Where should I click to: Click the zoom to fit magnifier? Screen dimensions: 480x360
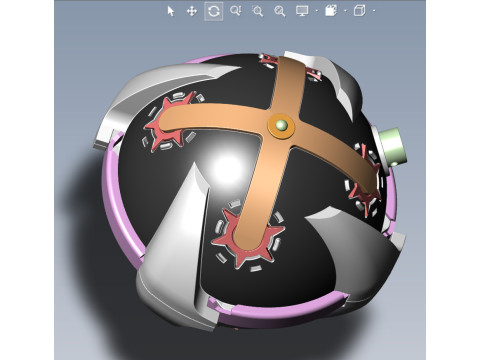coord(280,11)
